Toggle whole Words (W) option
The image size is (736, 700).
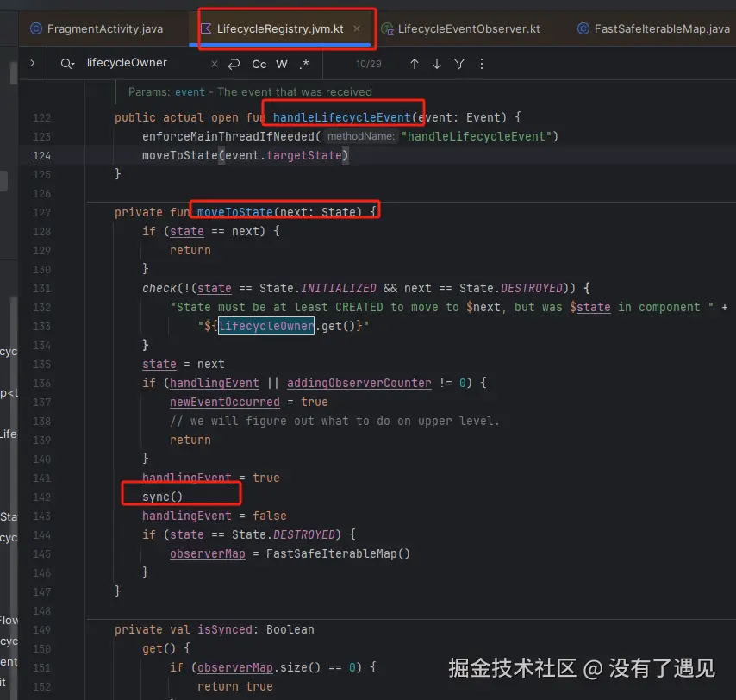282,64
